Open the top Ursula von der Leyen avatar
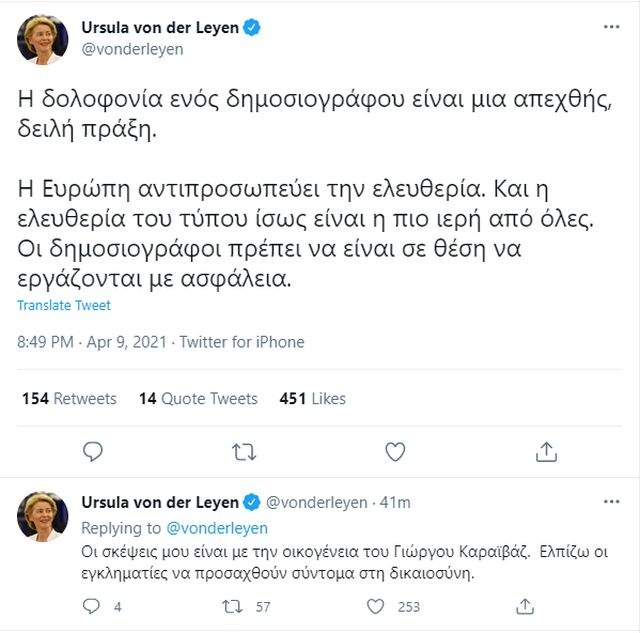The width and height of the screenshot is (640, 633). pyautogui.click(x=43, y=39)
